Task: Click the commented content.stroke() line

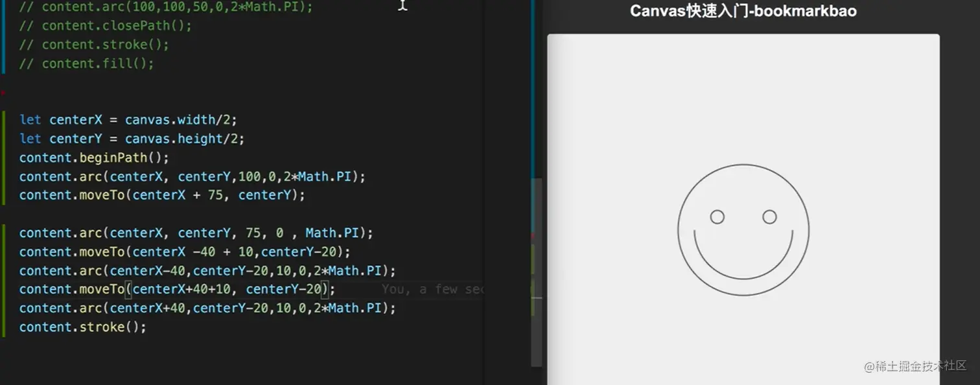Action: 94,45
